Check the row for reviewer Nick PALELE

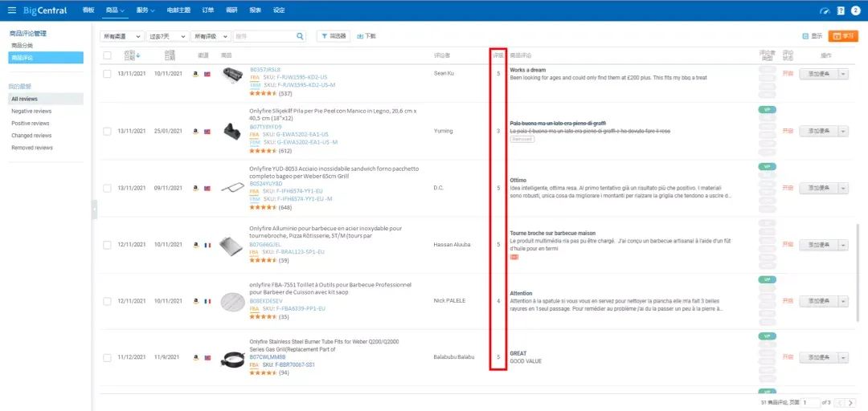point(108,301)
